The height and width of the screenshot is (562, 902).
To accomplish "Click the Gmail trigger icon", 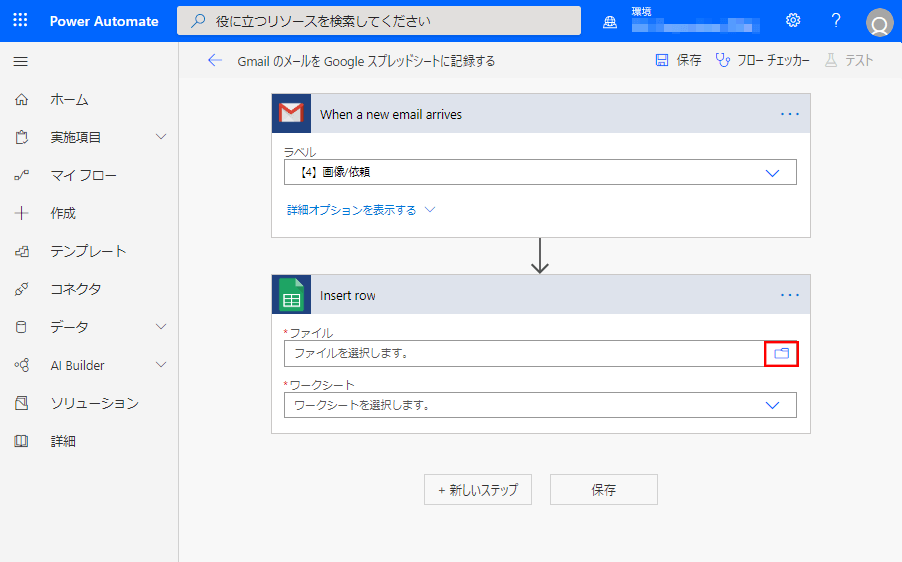I will 292,113.
